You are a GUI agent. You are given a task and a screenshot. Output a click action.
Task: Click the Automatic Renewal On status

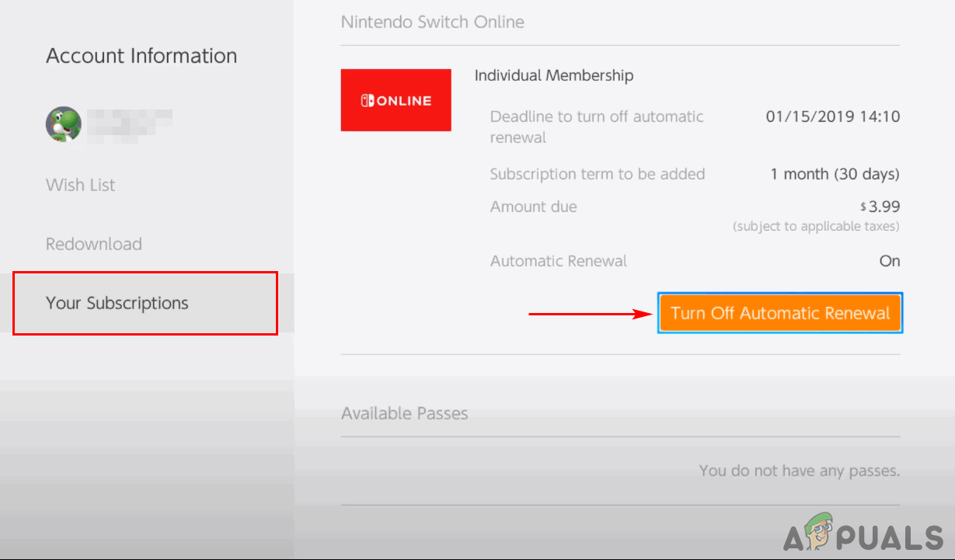tap(889, 261)
